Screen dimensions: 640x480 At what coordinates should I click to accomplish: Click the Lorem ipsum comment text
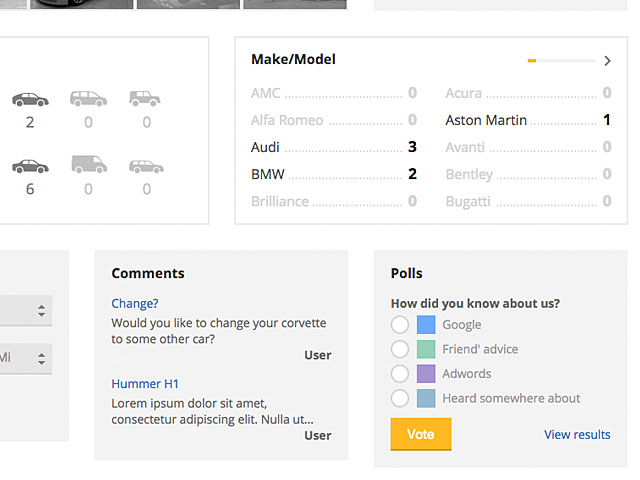pos(213,411)
